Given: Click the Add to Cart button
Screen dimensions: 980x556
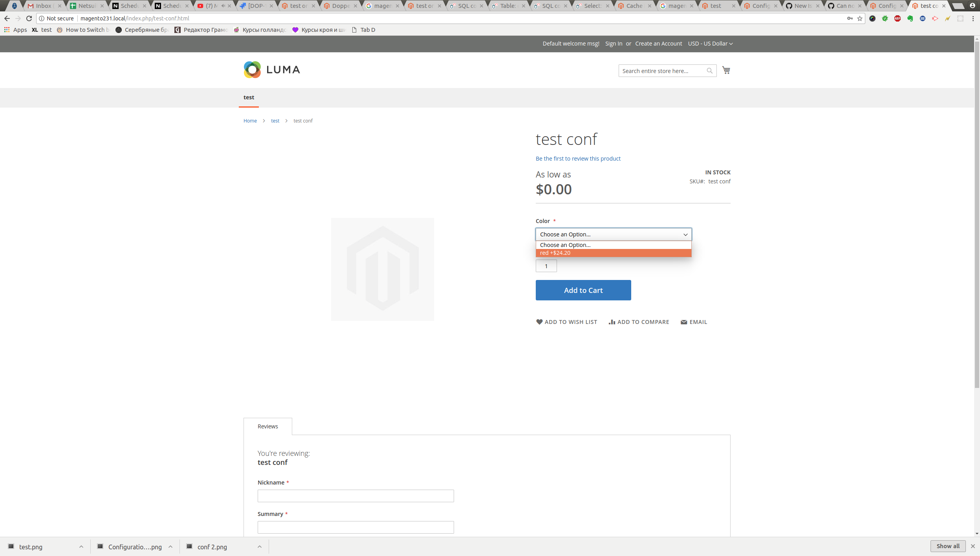Looking at the screenshot, I should [x=583, y=290].
